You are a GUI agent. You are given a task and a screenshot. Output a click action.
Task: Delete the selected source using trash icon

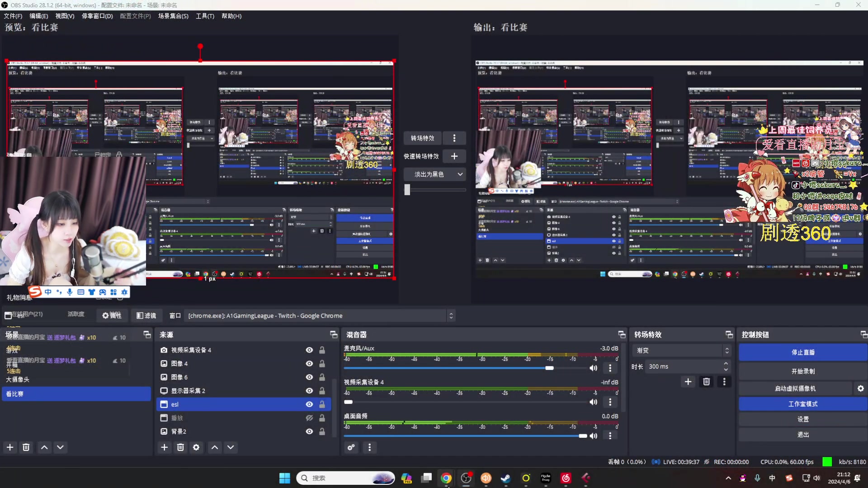(x=180, y=447)
